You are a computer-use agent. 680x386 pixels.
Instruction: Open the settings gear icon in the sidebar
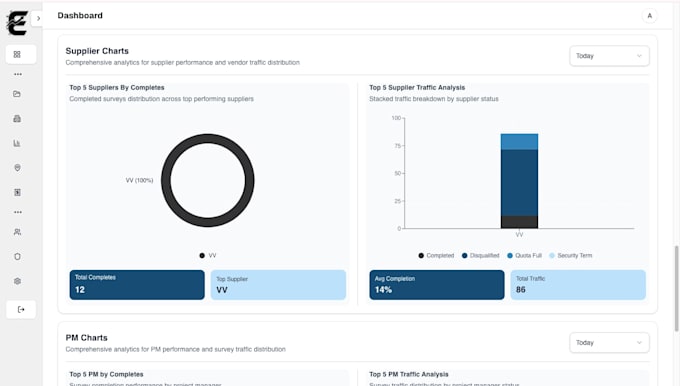click(x=17, y=281)
